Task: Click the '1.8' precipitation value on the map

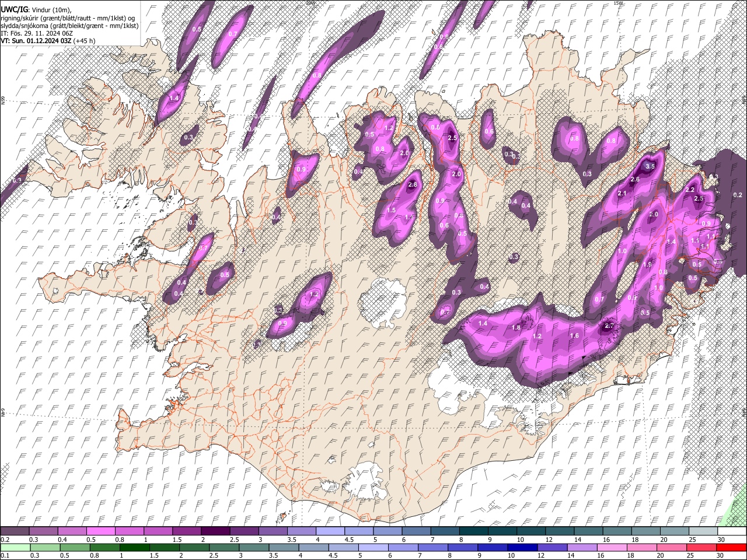Action: (x=516, y=328)
